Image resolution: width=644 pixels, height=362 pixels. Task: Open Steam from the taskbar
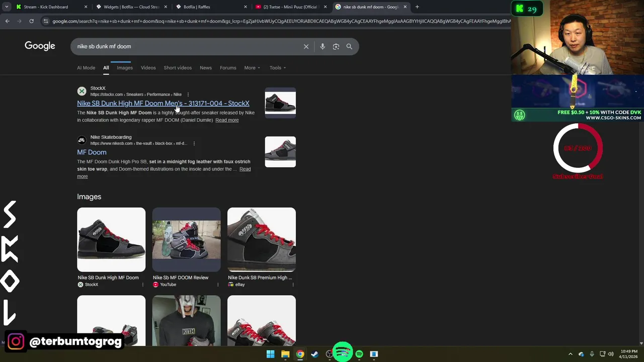pos(314,354)
